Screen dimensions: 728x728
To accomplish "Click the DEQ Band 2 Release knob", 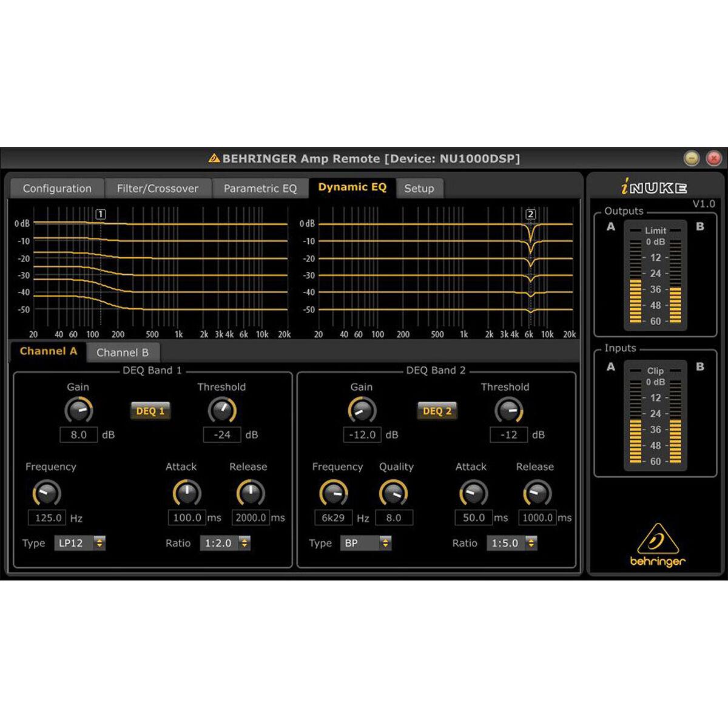I will click(x=538, y=493).
